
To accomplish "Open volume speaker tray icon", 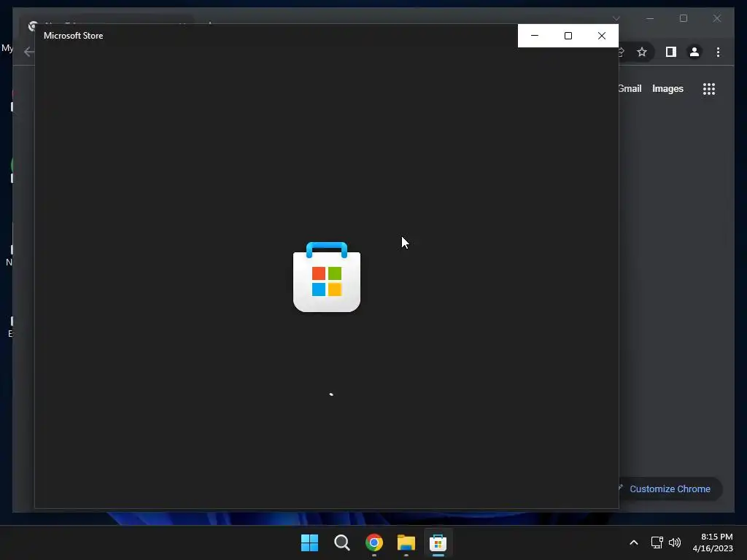I will [675, 542].
